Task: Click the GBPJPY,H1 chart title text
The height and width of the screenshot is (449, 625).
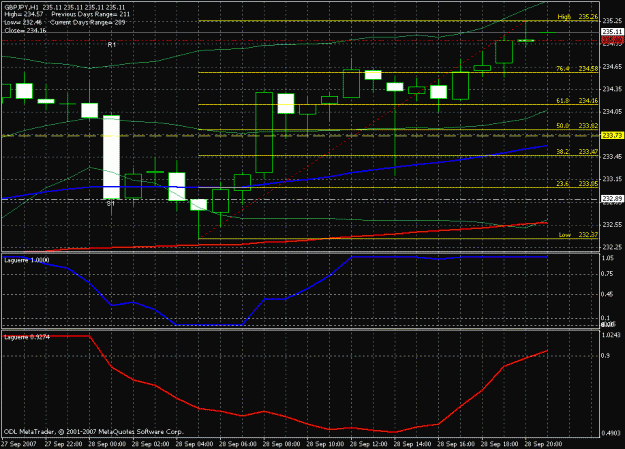Action: 23,7
